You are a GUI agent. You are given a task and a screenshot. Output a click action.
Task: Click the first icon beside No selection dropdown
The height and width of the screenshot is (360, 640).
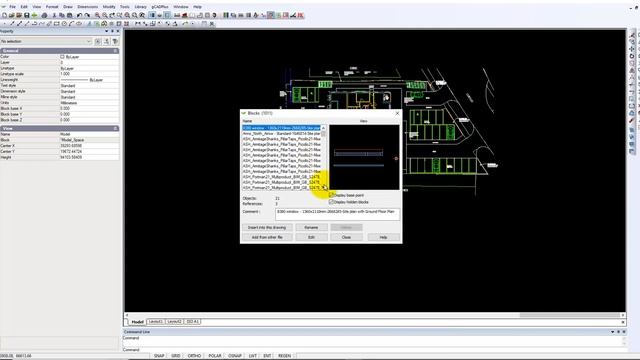tap(98, 41)
